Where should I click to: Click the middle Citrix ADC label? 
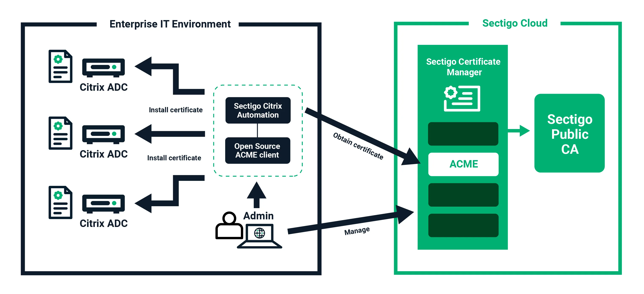coord(104,154)
